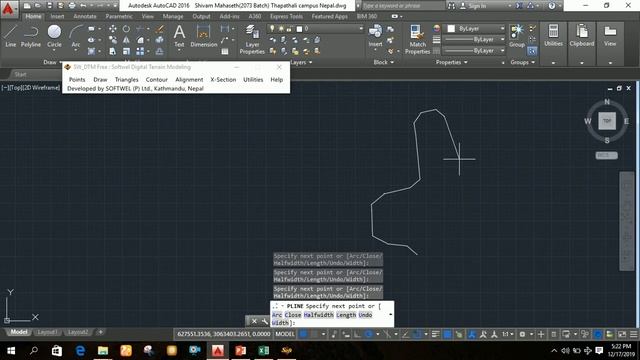Select the Rectangular Array tool
This screenshot has height=360, width=640.
[x=140, y=51]
